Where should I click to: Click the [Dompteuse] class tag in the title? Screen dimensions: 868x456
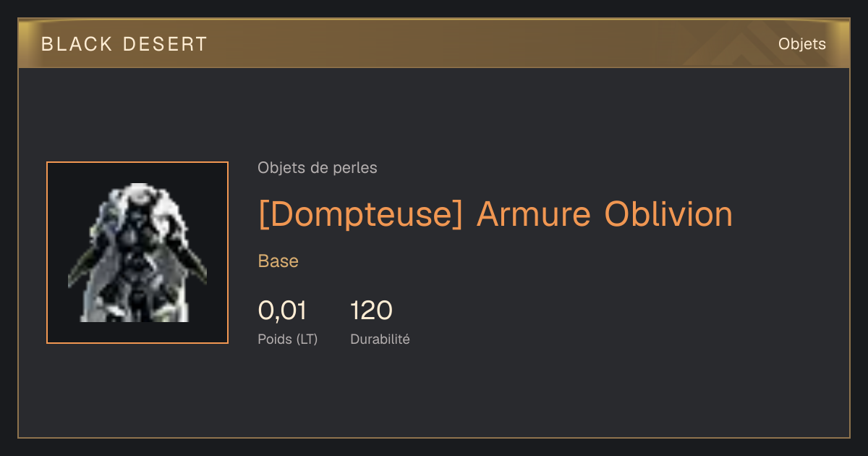[360, 215]
